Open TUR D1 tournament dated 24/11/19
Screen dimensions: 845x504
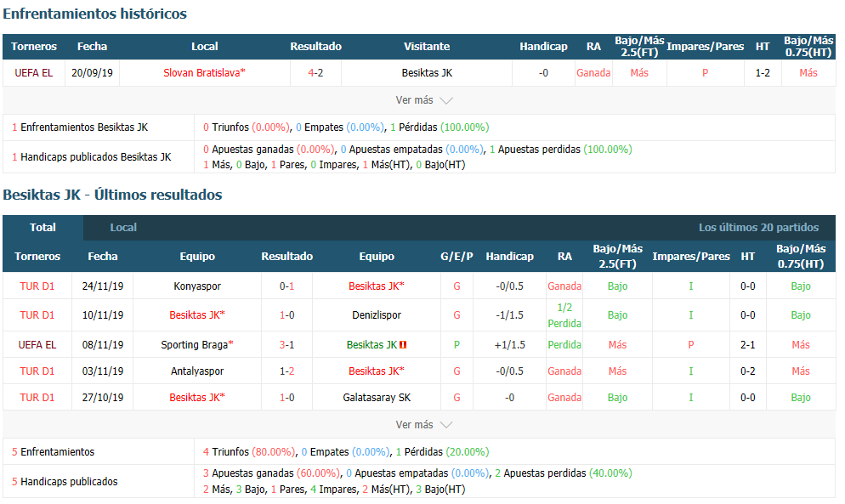click(37, 286)
